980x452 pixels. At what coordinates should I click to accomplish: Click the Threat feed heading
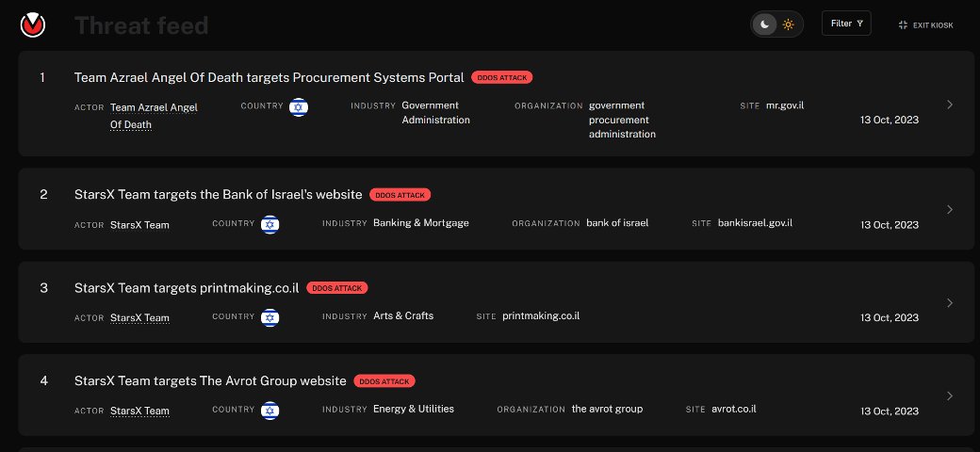pos(141,25)
